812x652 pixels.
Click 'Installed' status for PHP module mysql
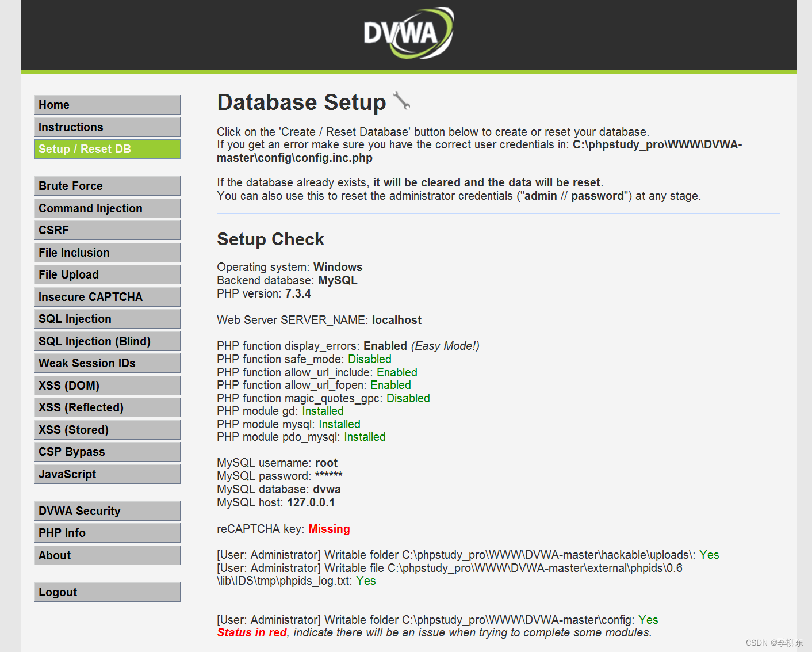pyautogui.click(x=339, y=424)
